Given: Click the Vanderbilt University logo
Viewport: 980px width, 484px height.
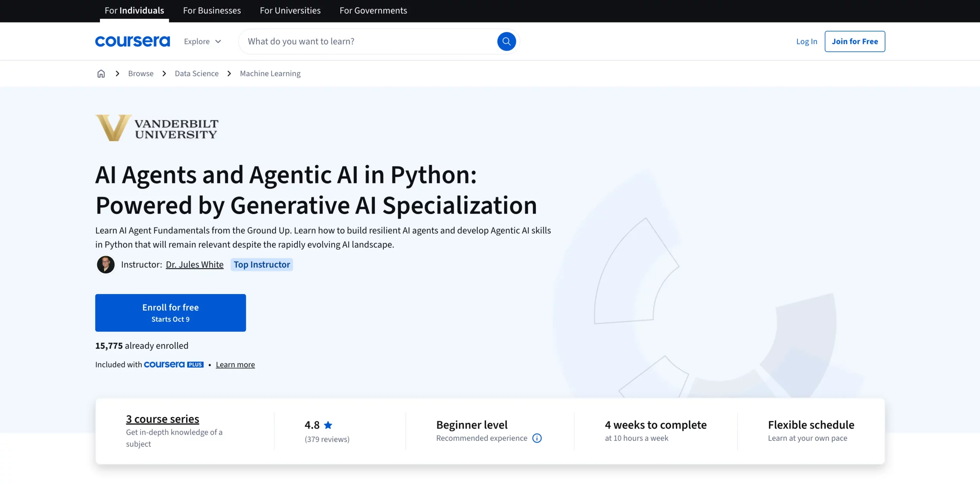Looking at the screenshot, I should pyautogui.click(x=157, y=128).
